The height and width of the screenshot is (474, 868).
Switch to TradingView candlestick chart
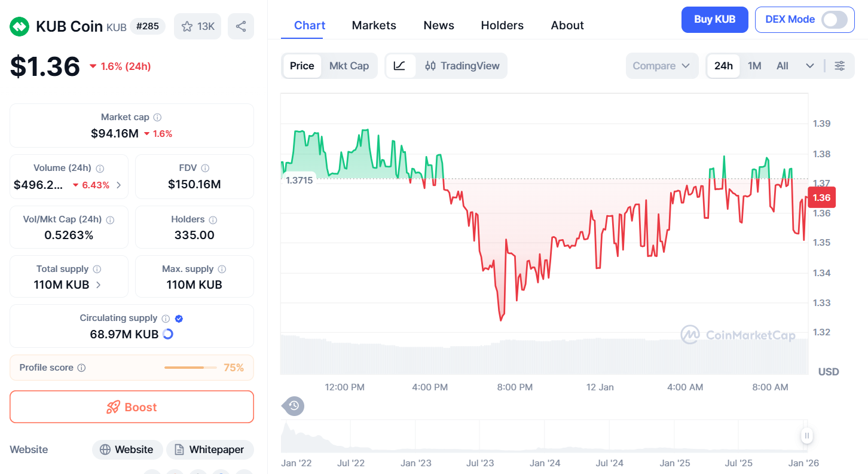(x=462, y=66)
